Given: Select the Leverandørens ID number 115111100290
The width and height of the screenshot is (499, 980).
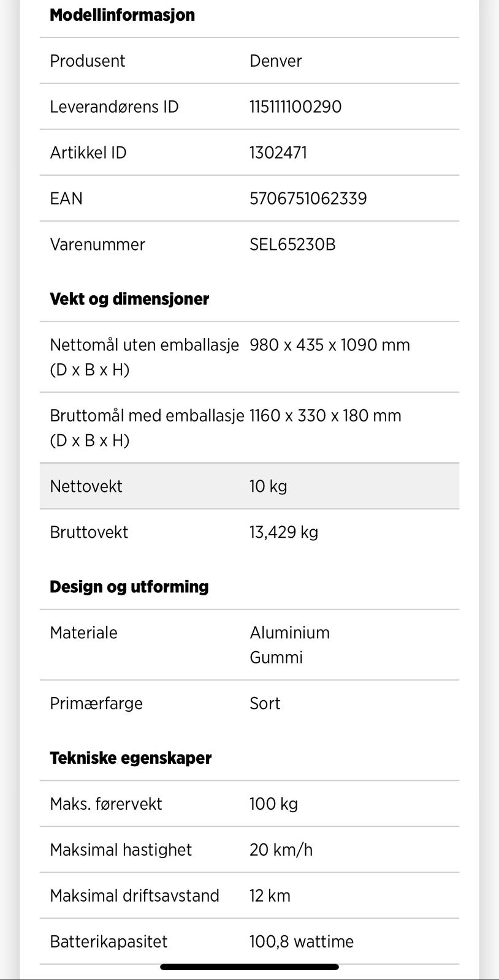Looking at the screenshot, I should tap(295, 107).
